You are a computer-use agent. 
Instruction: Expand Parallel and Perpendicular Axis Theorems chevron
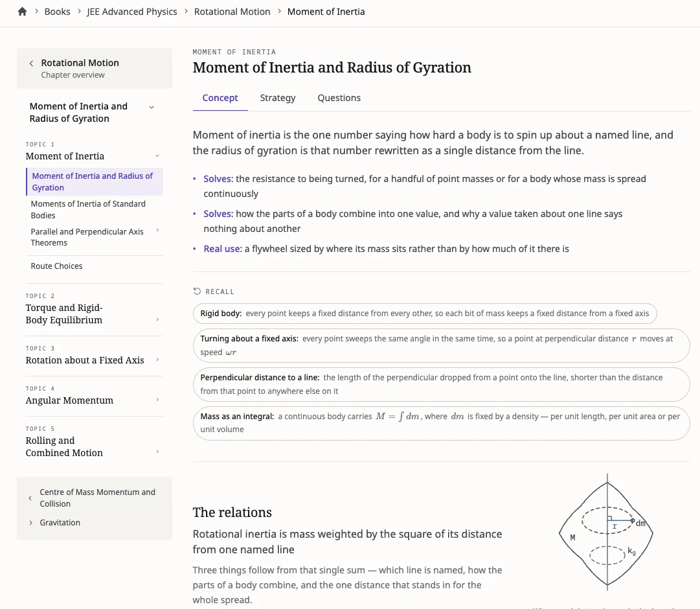(x=157, y=231)
